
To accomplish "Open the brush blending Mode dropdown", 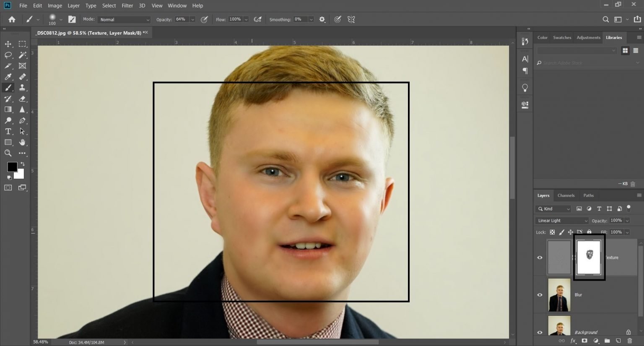I will 124,19.
